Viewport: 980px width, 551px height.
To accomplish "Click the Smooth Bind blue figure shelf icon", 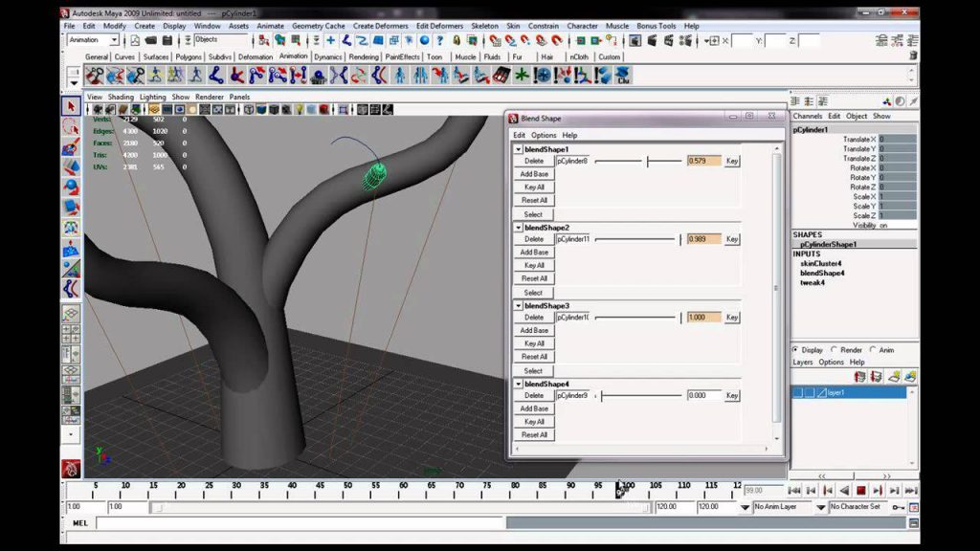I will pos(400,76).
